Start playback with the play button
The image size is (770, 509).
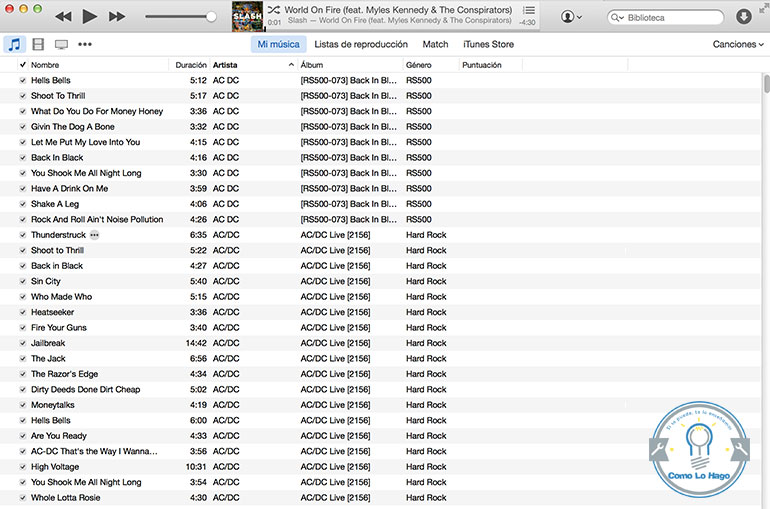pos(89,17)
